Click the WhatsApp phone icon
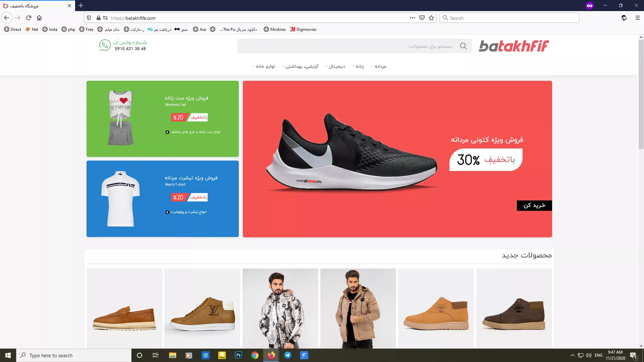Image resolution: width=644 pixels, height=362 pixels. point(105,45)
